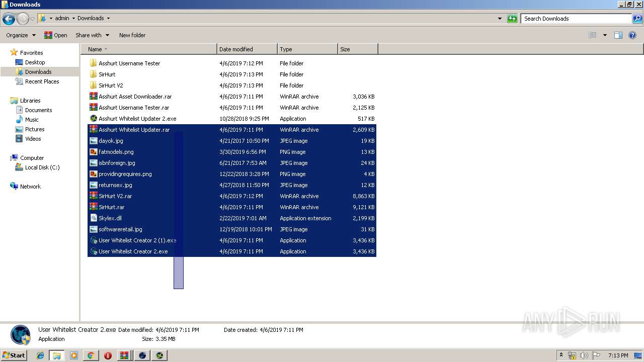Select Local Disk (C:) in navigation pane
Screen dimensions: 644x362
click(42, 167)
